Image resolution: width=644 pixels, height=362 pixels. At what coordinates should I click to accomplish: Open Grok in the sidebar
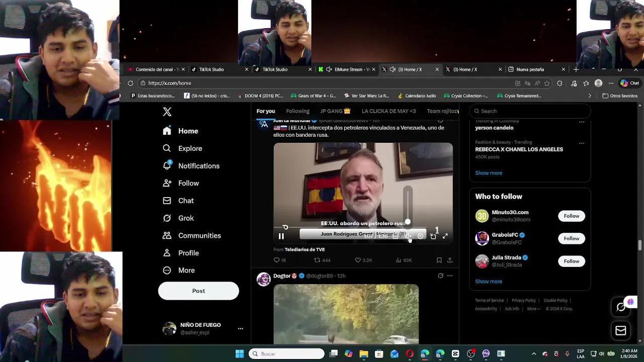point(178,218)
